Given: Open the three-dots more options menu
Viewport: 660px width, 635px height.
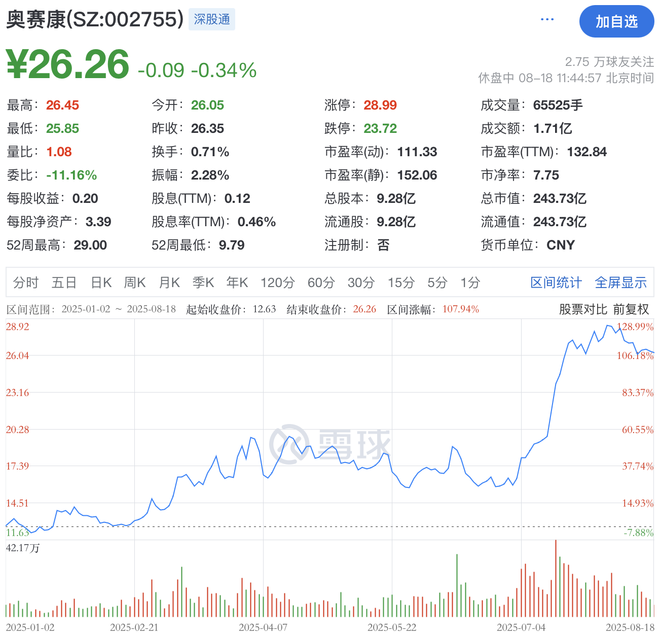Looking at the screenshot, I should coord(547,19).
